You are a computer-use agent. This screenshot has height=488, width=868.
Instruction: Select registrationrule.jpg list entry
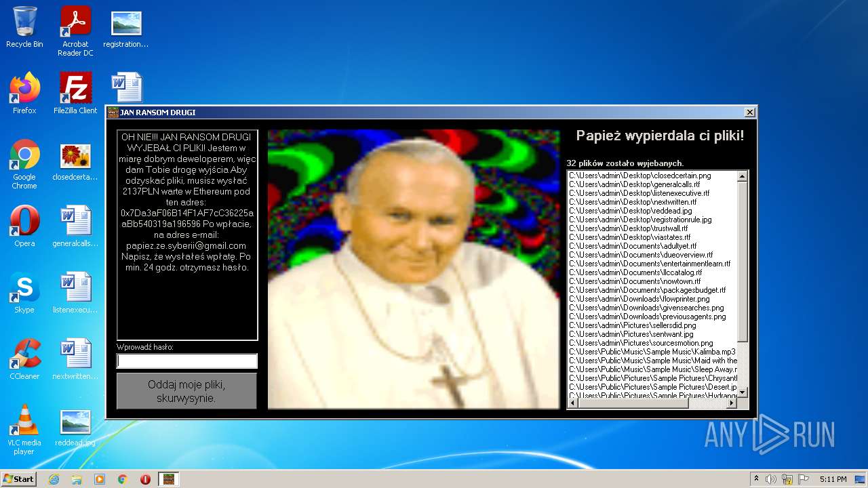pos(640,220)
